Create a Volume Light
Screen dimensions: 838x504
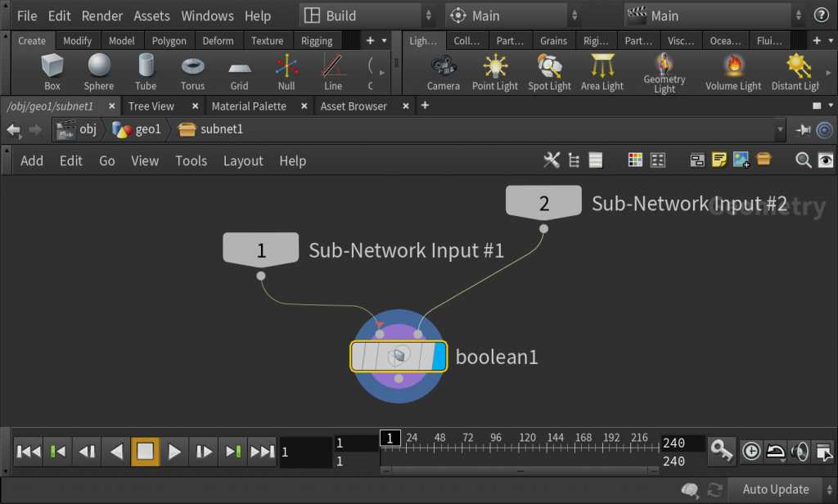(733, 72)
